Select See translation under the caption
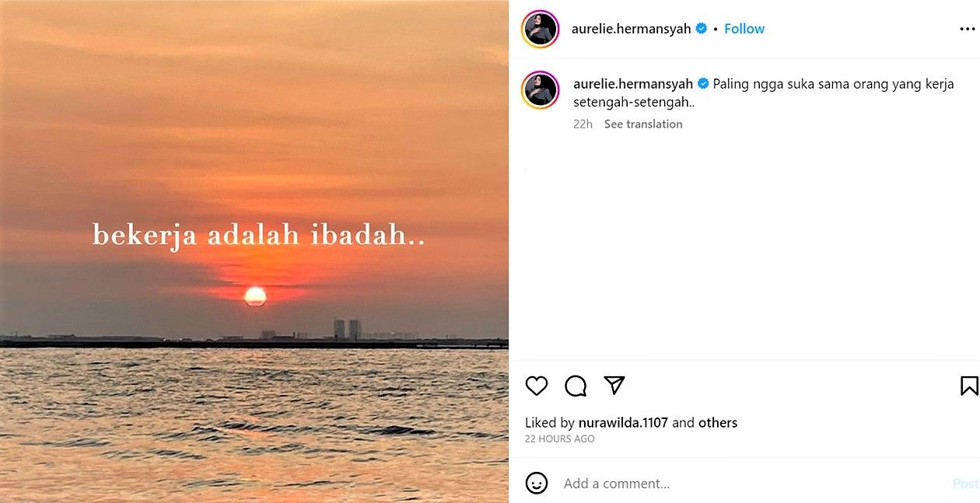980x503 pixels. click(x=643, y=124)
